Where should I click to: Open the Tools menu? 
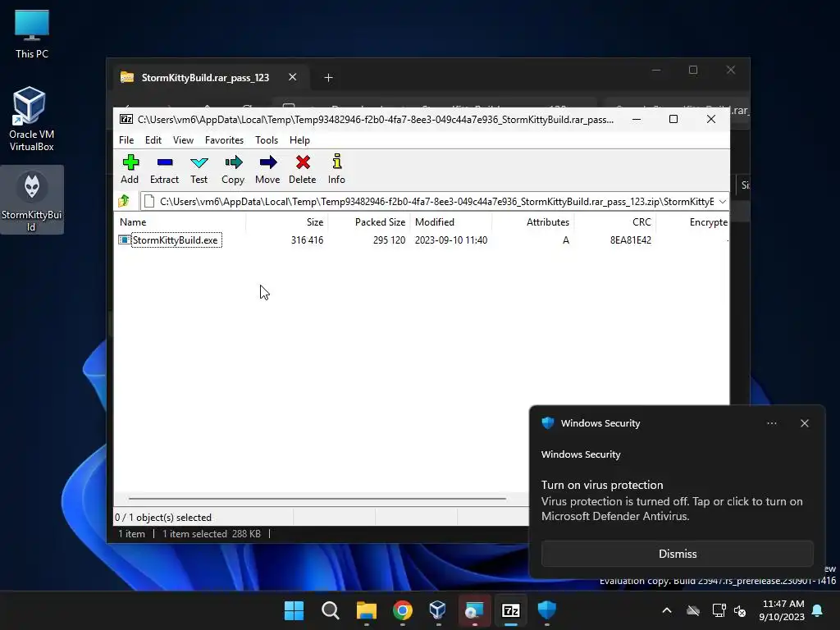pos(267,139)
